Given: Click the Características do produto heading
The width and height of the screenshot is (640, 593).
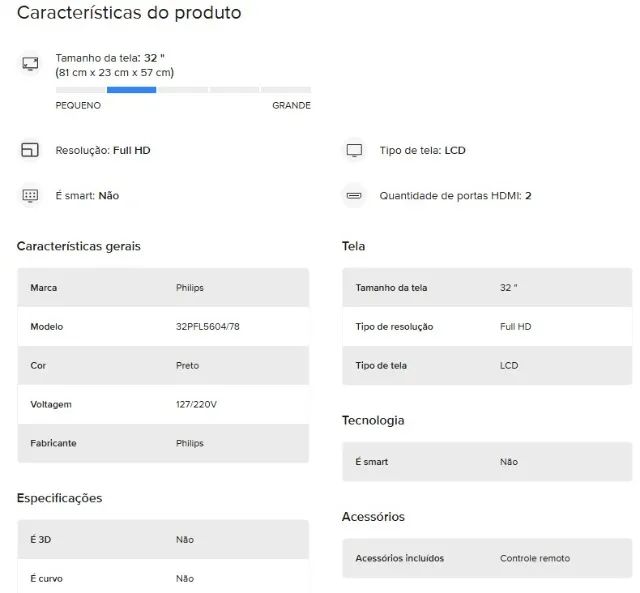Looking at the screenshot, I should click(x=129, y=13).
